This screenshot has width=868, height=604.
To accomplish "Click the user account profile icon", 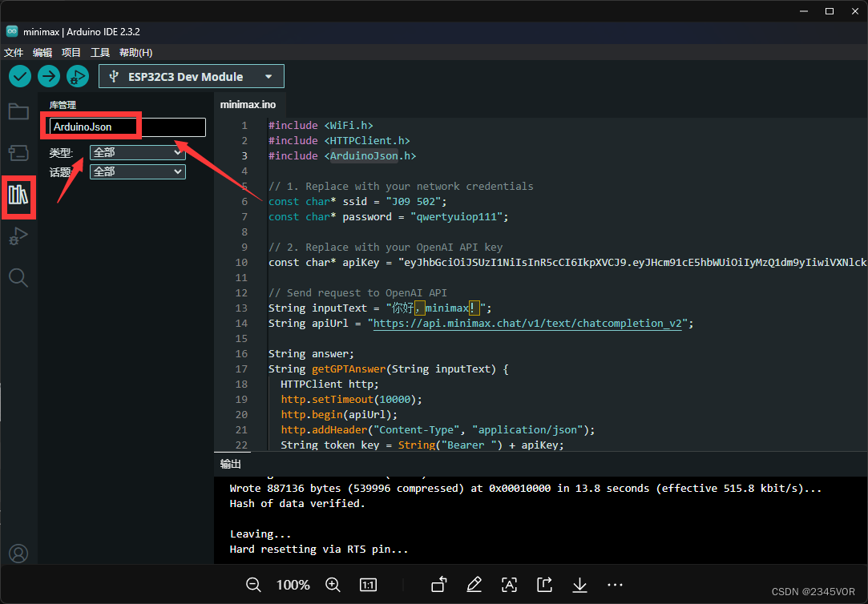I will [18, 554].
